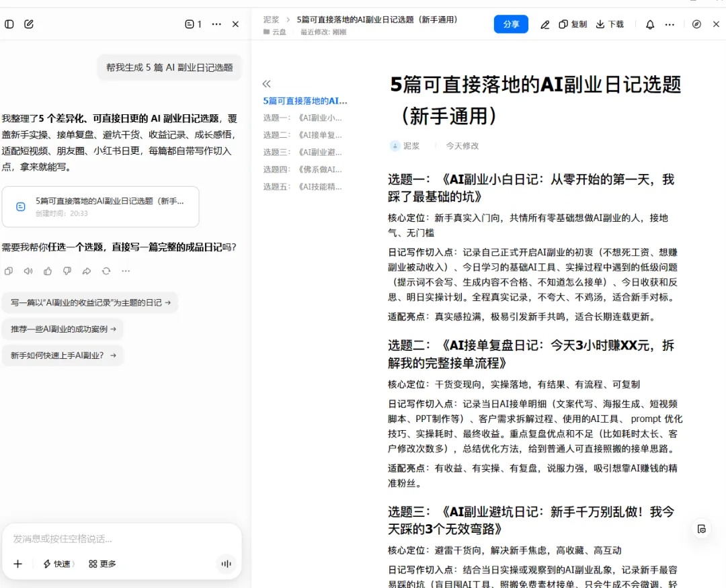
Task: Open the conversation document list counter
Action: tap(193, 24)
